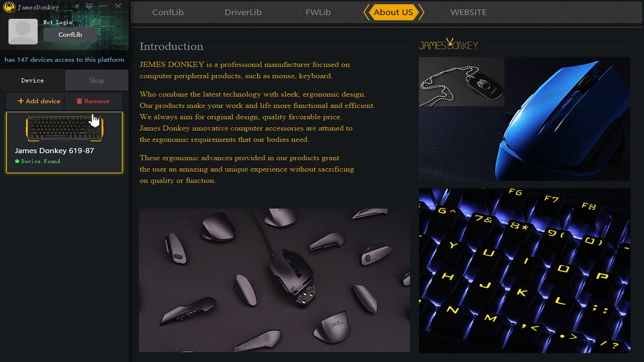Open ConfLib button under Not Login
This screenshot has width=644, height=362.
(x=70, y=35)
